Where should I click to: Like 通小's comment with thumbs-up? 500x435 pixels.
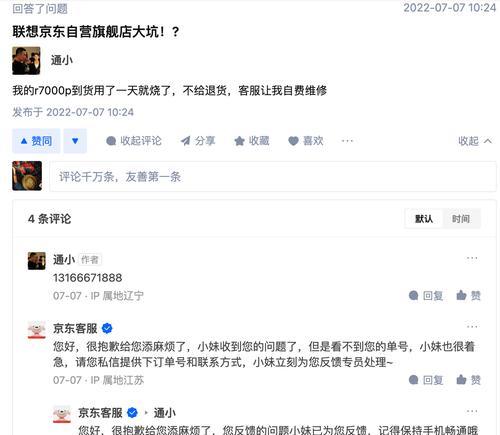coord(468,295)
